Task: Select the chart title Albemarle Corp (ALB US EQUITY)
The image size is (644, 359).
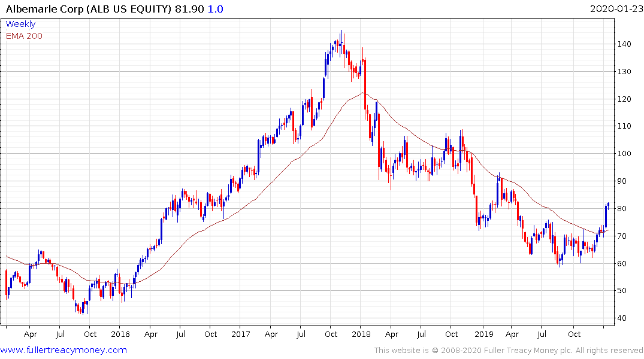Action: point(88,9)
